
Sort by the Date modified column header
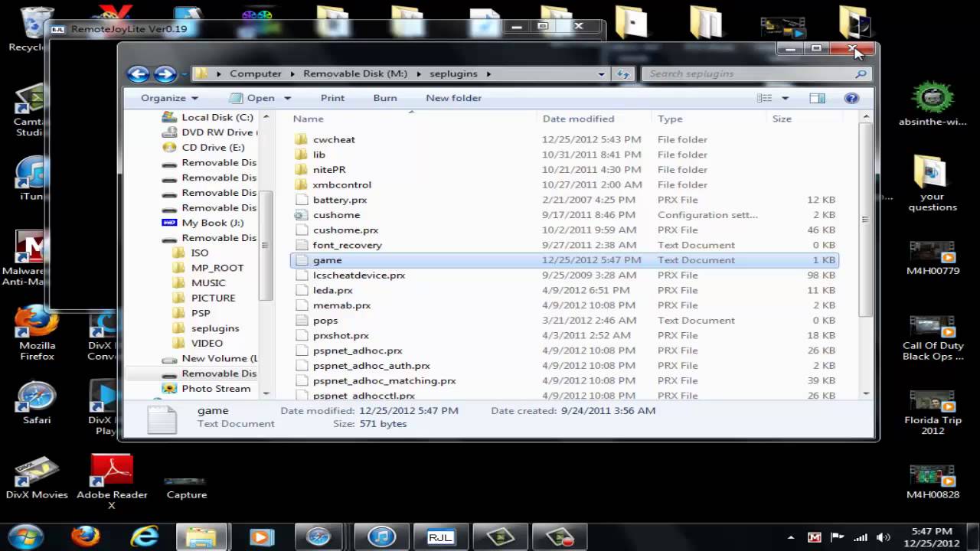pos(578,119)
